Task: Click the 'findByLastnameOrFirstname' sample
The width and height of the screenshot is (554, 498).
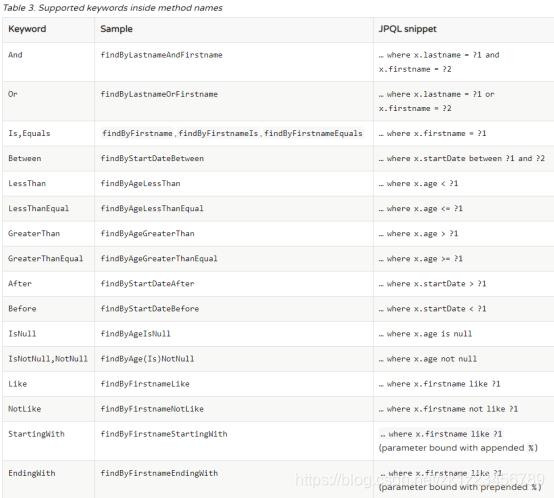Action: point(159,94)
